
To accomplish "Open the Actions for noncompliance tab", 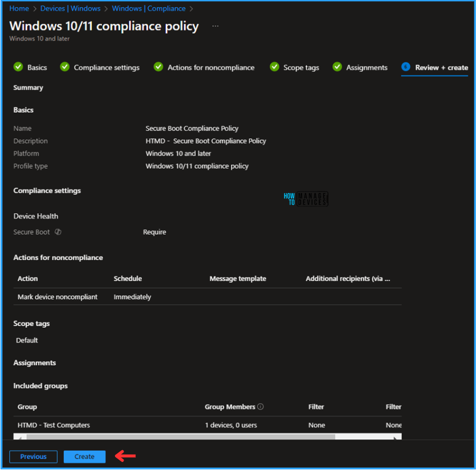I will [x=211, y=67].
